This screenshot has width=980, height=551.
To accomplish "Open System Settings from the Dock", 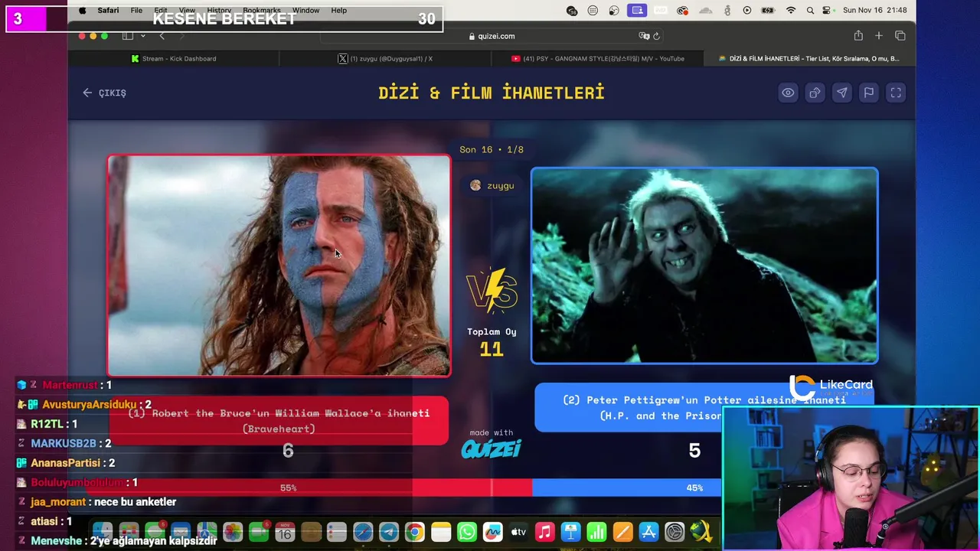I will click(x=675, y=531).
